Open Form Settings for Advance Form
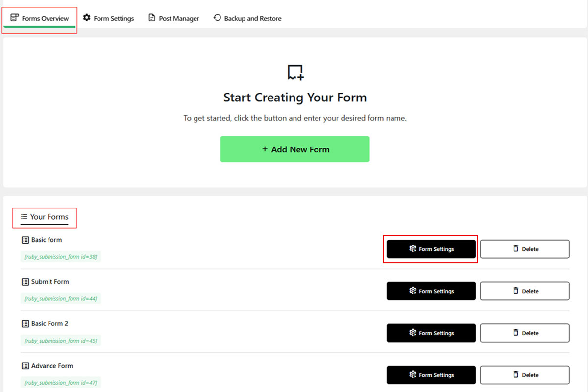This screenshot has height=392, width=588. pyautogui.click(x=431, y=375)
